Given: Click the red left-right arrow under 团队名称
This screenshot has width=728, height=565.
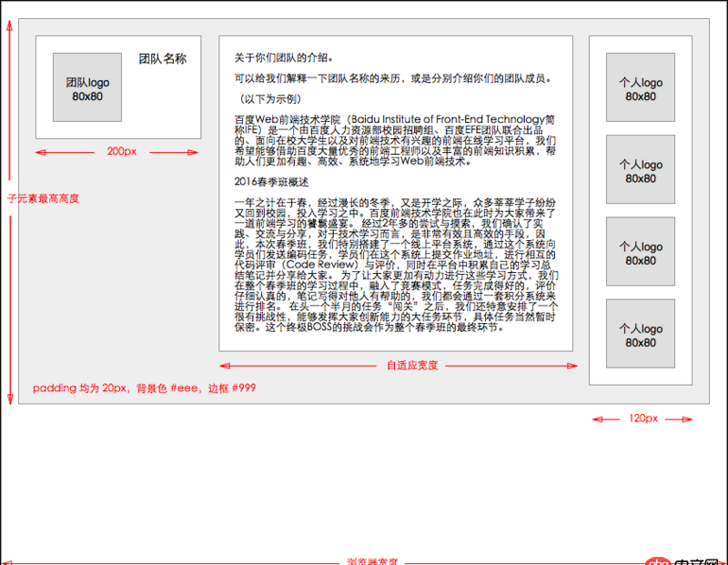Looking at the screenshot, I should [x=118, y=152].
